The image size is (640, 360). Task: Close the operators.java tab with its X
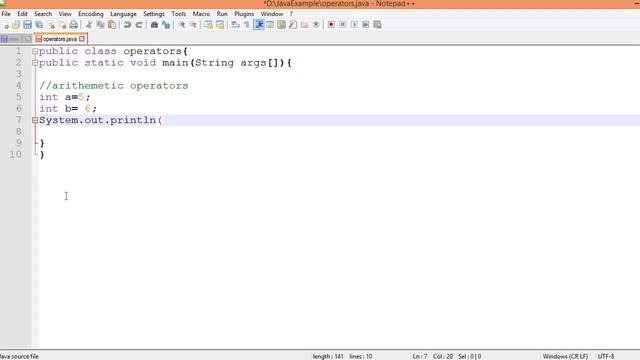(x=82, y=39)
